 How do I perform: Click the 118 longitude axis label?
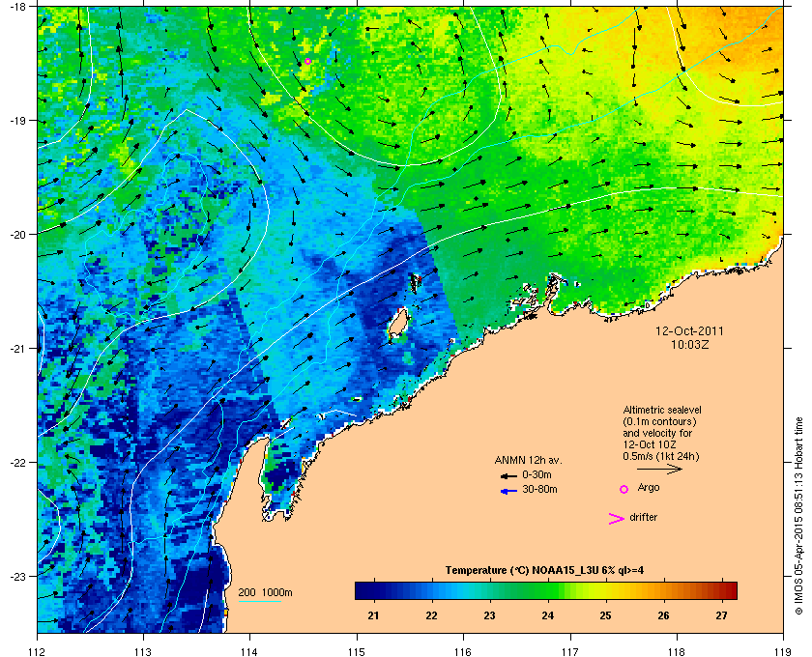coord(677,652)
